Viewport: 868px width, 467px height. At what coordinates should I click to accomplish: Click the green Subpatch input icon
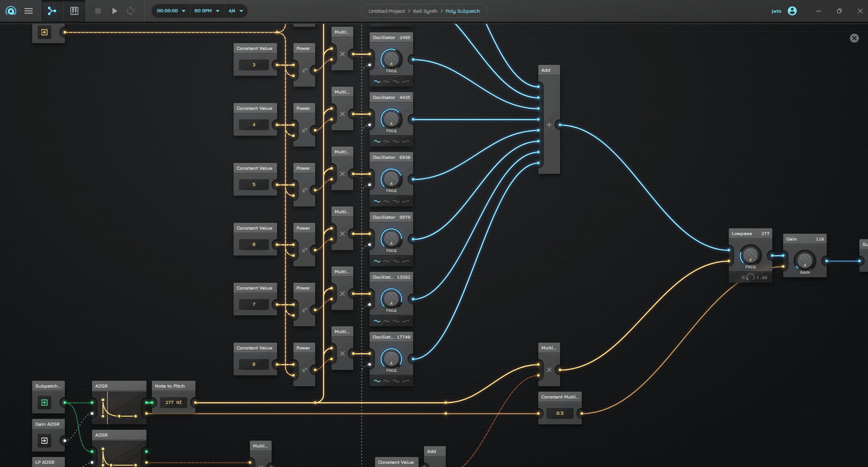tap(44, 403)
